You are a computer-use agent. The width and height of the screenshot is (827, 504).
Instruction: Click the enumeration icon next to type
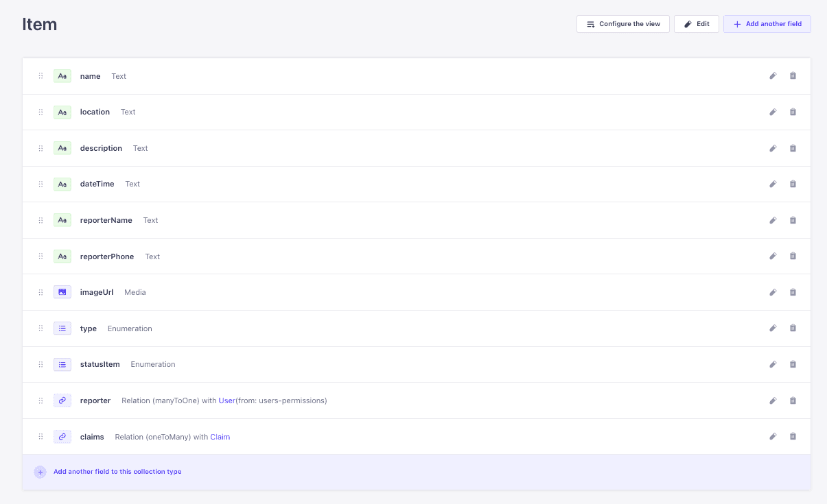pyautogui.click(x=62, y=328)
